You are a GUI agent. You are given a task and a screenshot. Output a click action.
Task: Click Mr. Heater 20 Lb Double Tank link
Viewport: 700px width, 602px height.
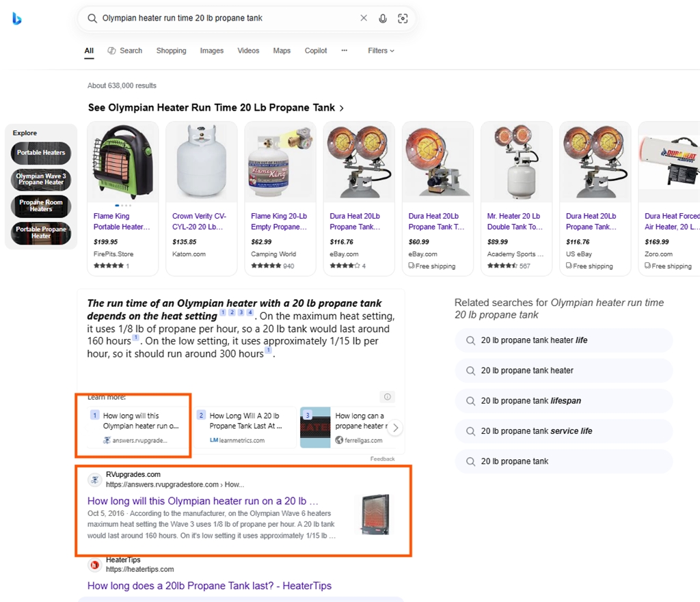tap(515, 221)
